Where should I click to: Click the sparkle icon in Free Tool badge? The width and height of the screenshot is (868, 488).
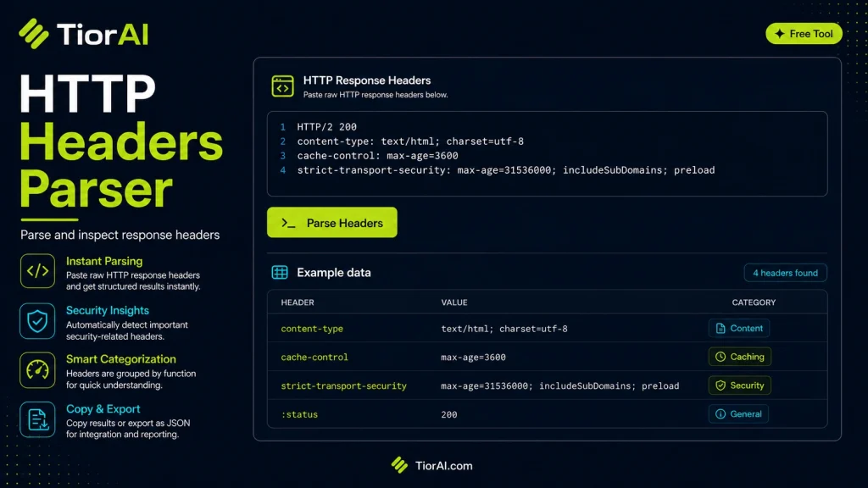pyautogui.click(x=780, y=34)
